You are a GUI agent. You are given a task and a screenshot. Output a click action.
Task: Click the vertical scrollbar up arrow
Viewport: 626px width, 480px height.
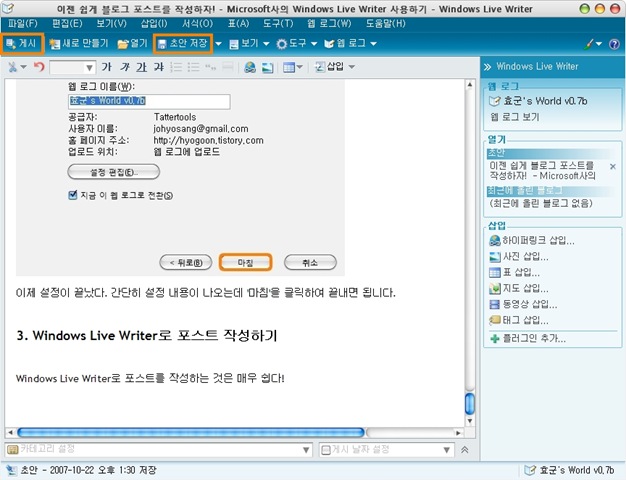click(x=470, y=85)
